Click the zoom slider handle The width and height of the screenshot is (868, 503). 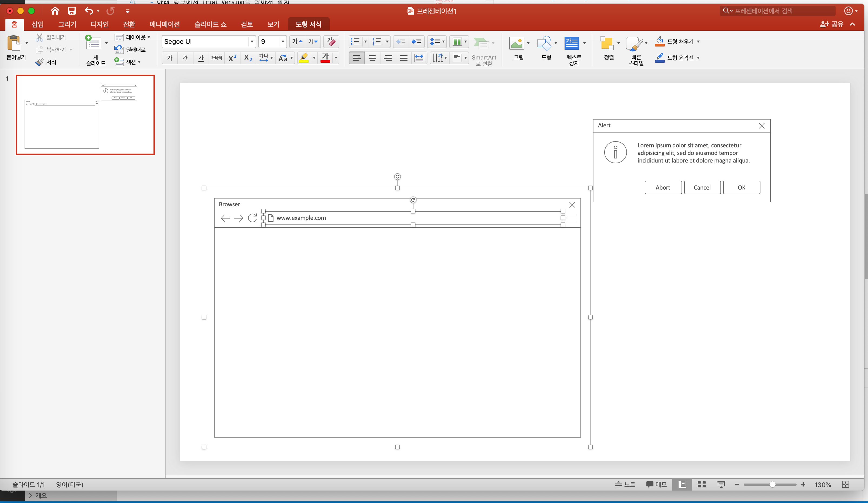(773, 484)
